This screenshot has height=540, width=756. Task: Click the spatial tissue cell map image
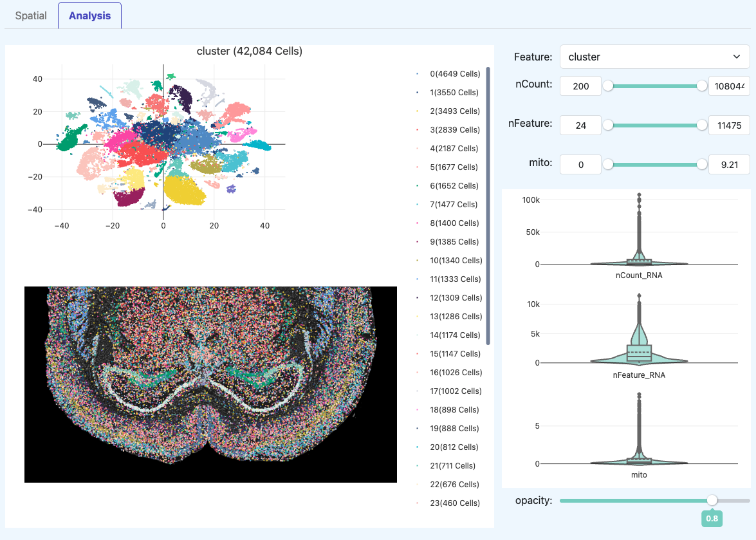tap(210, 384)
